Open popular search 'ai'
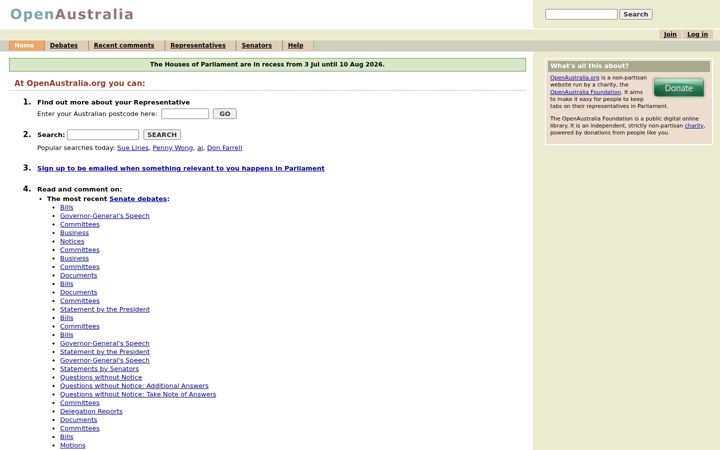Viewport: 720px width, 450px height. pos(200,148)
